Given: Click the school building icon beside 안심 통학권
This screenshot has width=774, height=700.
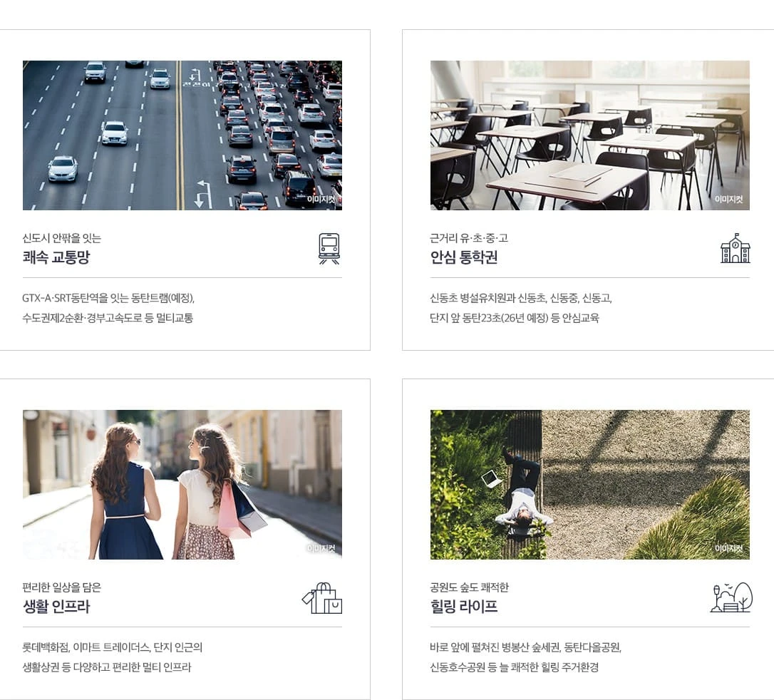Looking at the screenshot, I should coord(736,248).
